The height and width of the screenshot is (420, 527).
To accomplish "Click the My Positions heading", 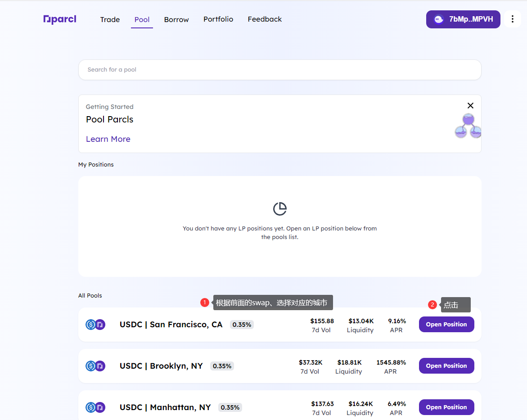I will (96, 164).
